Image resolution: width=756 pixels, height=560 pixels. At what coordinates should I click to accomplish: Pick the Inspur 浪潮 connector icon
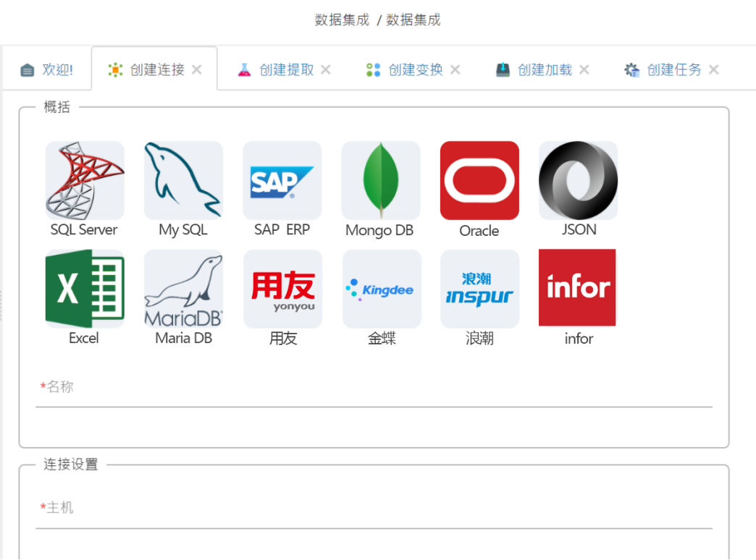point(479,289)
